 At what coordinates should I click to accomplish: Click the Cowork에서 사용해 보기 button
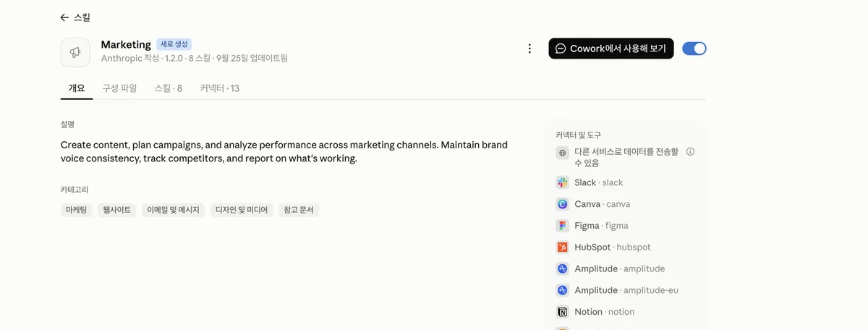(x=611, y=48)
